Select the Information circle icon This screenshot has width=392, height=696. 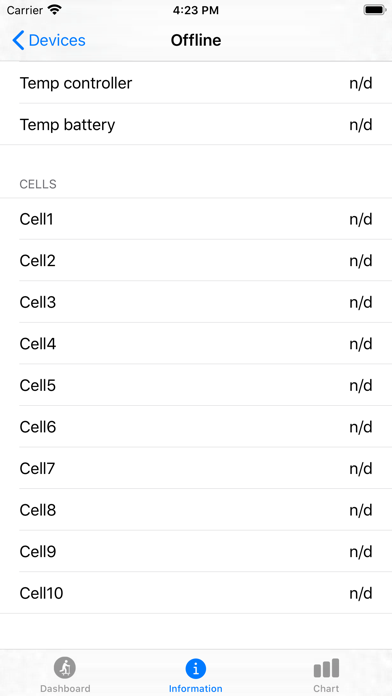[196, 668]
